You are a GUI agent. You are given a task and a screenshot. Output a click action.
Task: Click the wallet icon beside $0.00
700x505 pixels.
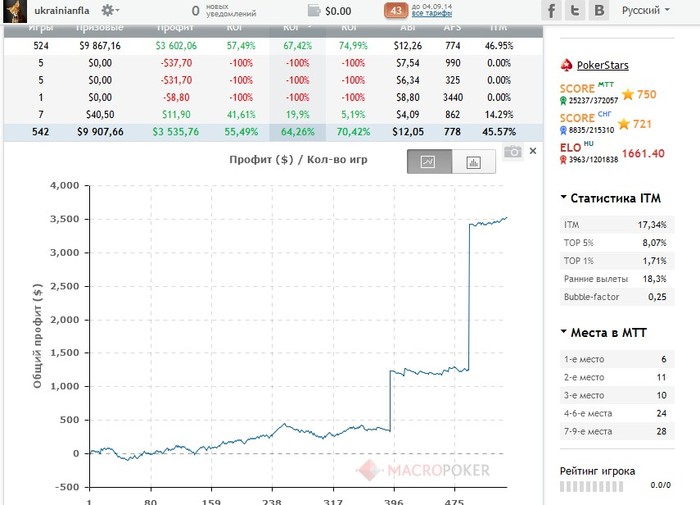(314, 10)
